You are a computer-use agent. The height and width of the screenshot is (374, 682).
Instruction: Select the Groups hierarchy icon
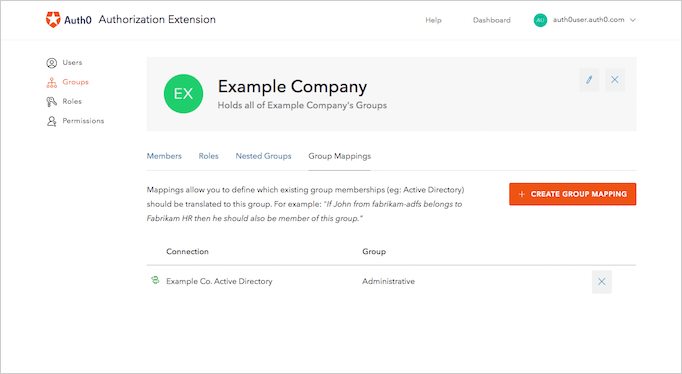click(x=51, y=83)
